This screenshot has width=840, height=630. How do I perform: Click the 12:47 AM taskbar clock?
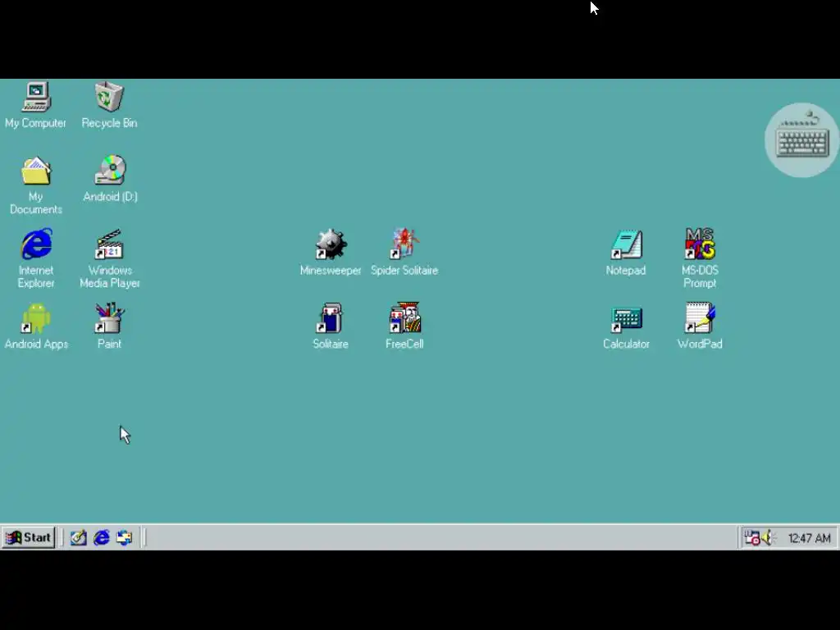click(810, 538)
